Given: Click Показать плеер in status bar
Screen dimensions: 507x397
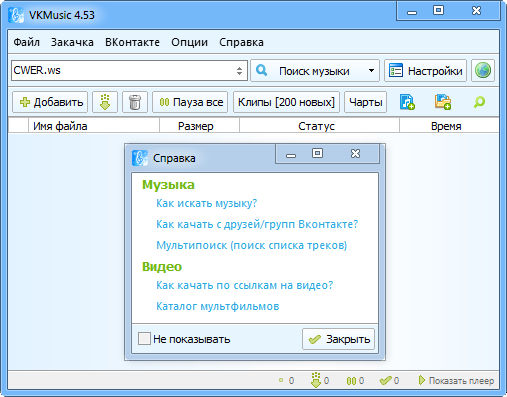Looking at the screenshot, I should click(x=457, y=380).
